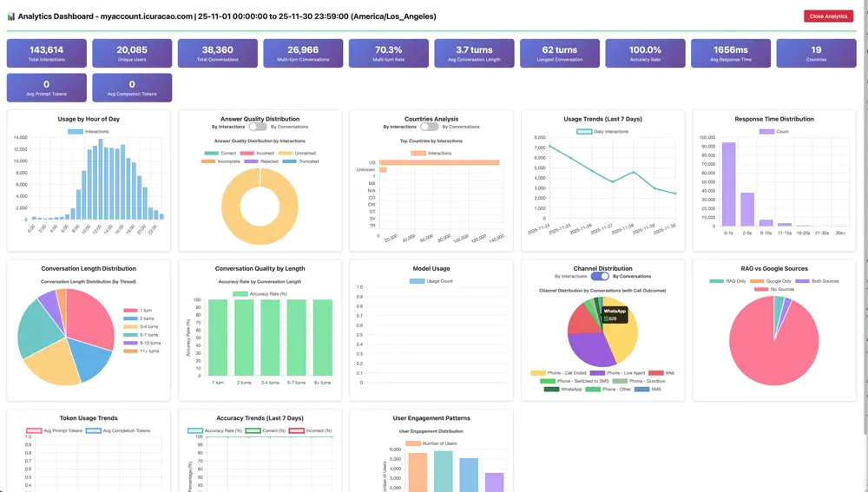Image resolution: width=868 pixels, height=492 pixels.
Task: Toggle the Channel Distribution interactions/conversations switch
Action: [600, 276]
